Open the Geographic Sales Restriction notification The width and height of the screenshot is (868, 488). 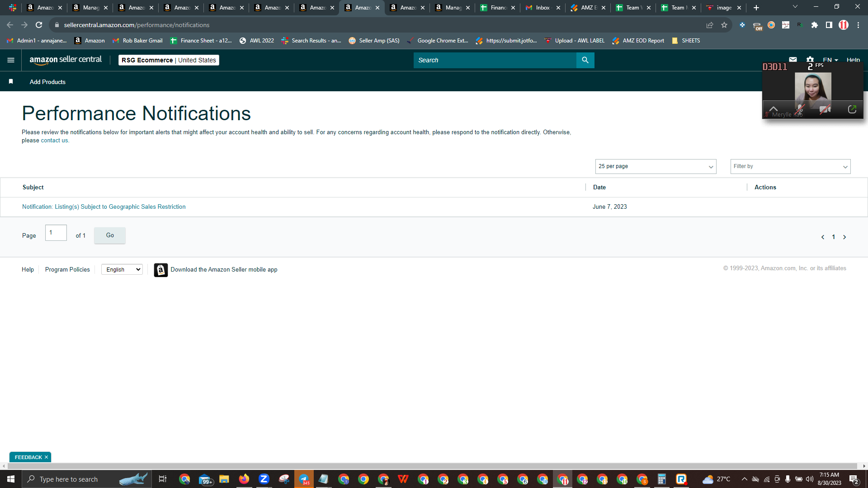click(x=104, y=207)
